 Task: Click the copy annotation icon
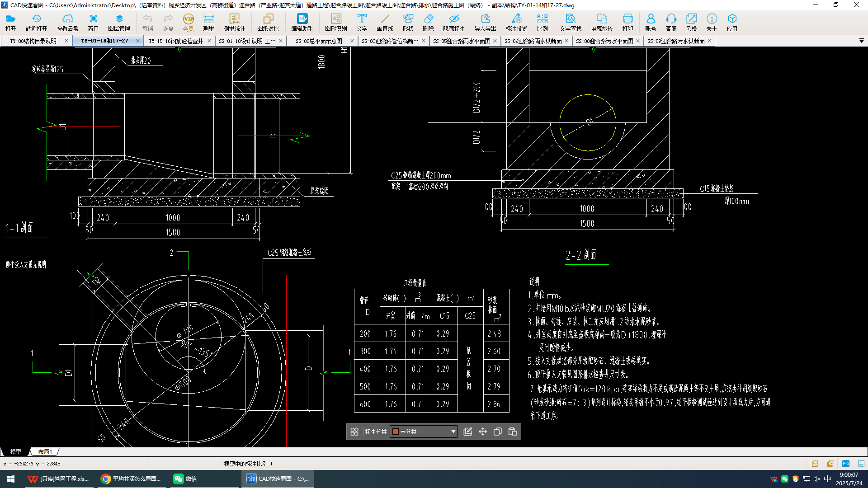[x=498, y=432]
